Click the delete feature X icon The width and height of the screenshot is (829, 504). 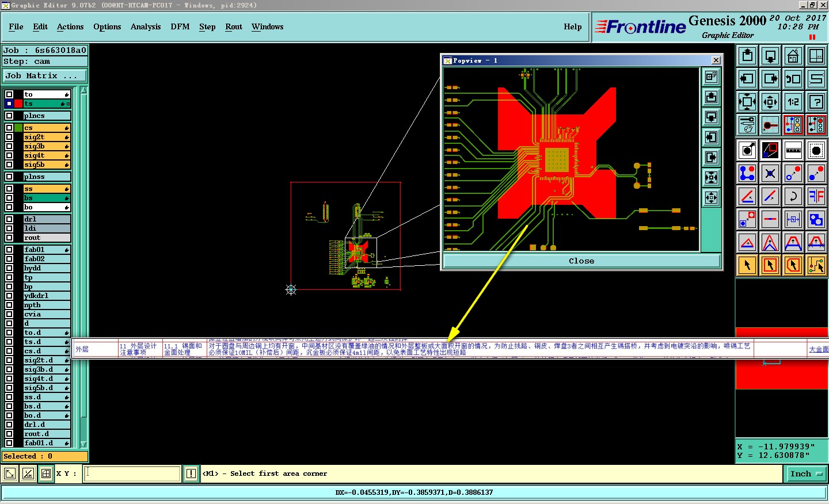(x=770, y=173)
